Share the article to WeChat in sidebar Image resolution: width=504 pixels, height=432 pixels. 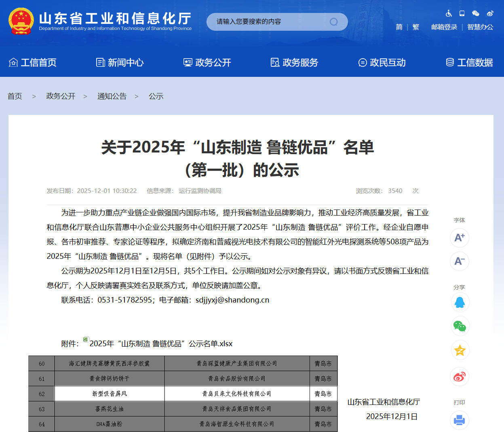coord(460,326)
